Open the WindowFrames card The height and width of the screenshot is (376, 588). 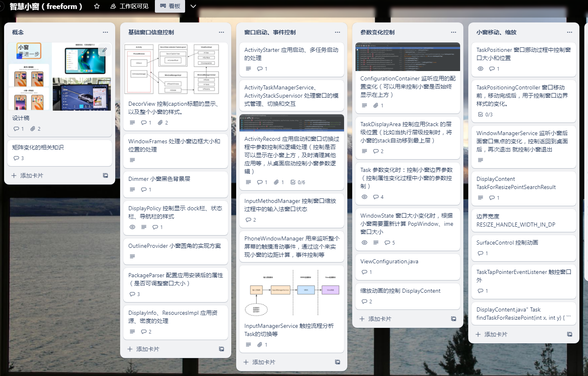[x=176, y=151]
